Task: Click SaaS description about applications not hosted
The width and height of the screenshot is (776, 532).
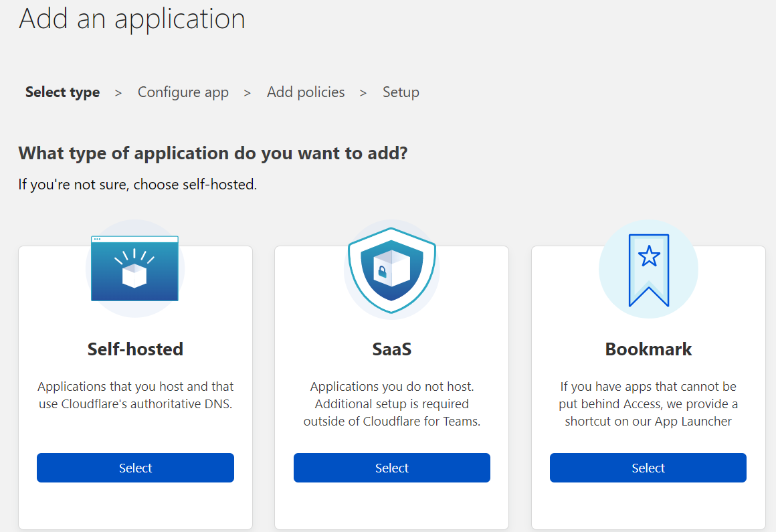Action: 391,404
